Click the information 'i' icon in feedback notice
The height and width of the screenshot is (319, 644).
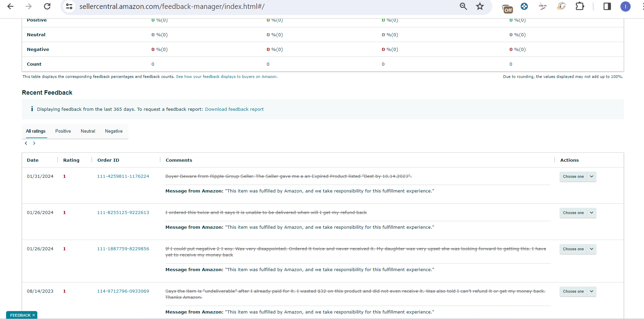(x=32, y=109)
